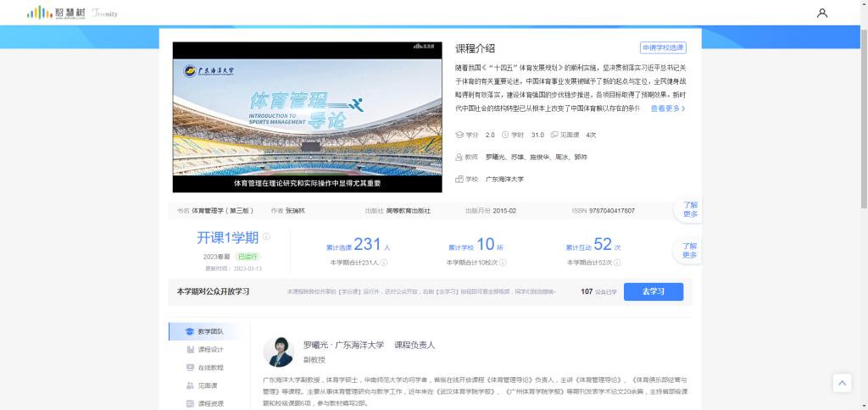
Task: Play the 体育管理导论 course video thumbnail
Action: click(x=307, y=117)
